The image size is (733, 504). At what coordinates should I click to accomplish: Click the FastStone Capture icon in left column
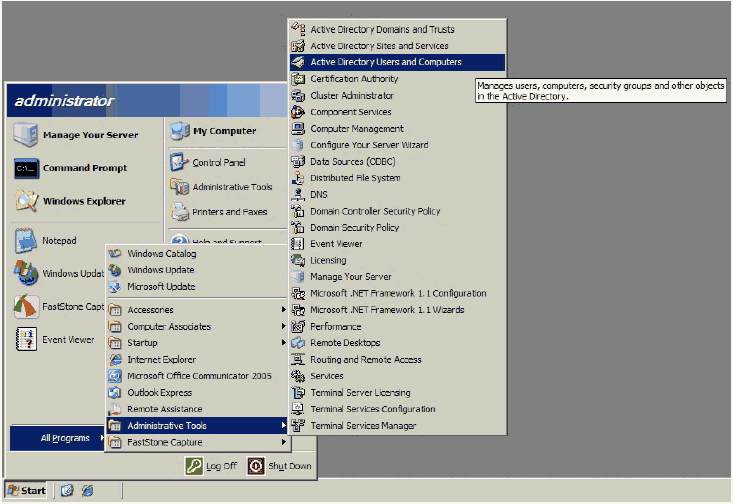coord(26,307)
